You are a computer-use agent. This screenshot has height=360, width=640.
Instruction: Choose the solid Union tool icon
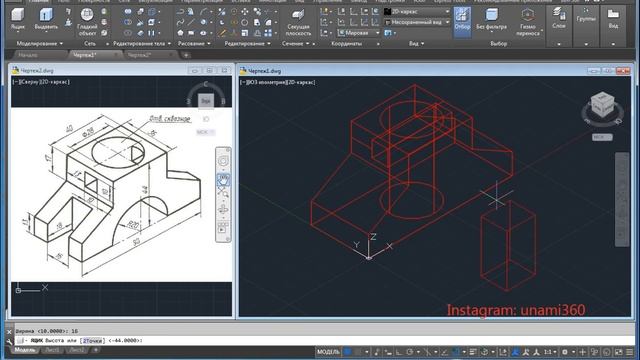(128, 12)
